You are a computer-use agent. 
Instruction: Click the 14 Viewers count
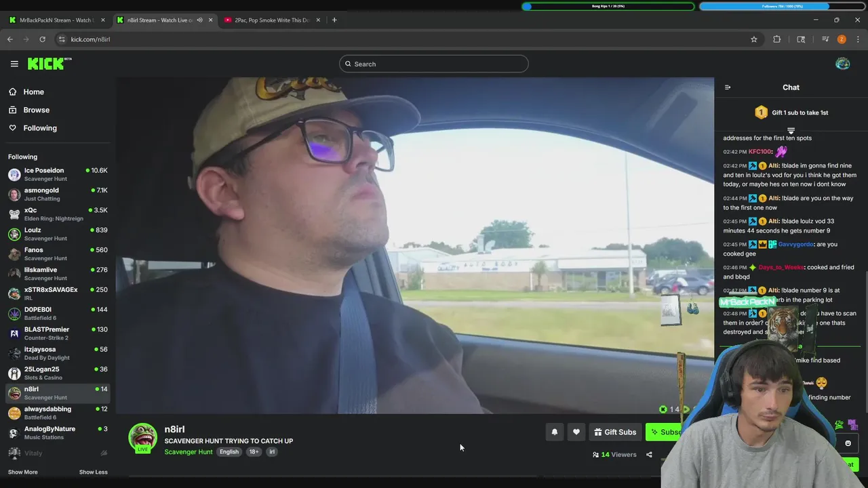click(614, 455)
